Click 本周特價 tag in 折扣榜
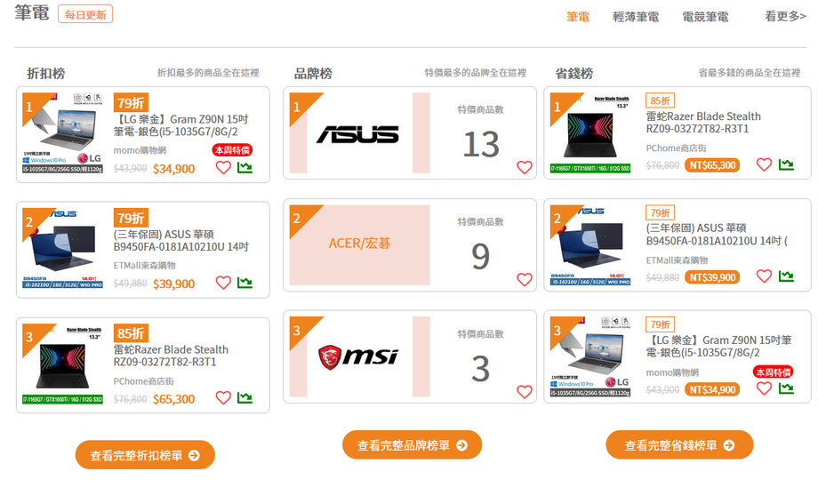 [x=232, y=150]
